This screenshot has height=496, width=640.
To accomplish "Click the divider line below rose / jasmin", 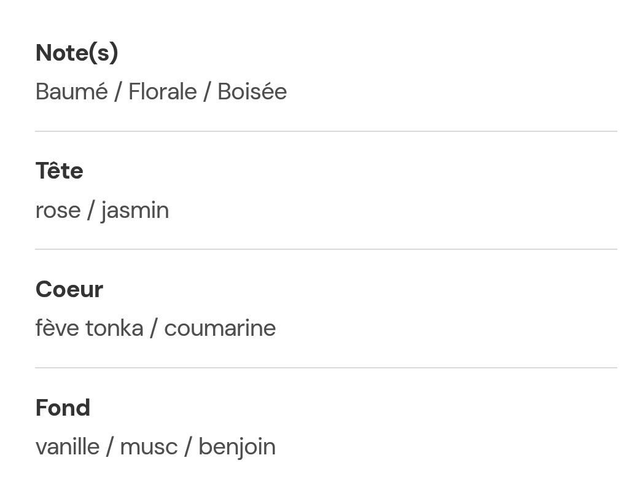I will click(326, 249).
